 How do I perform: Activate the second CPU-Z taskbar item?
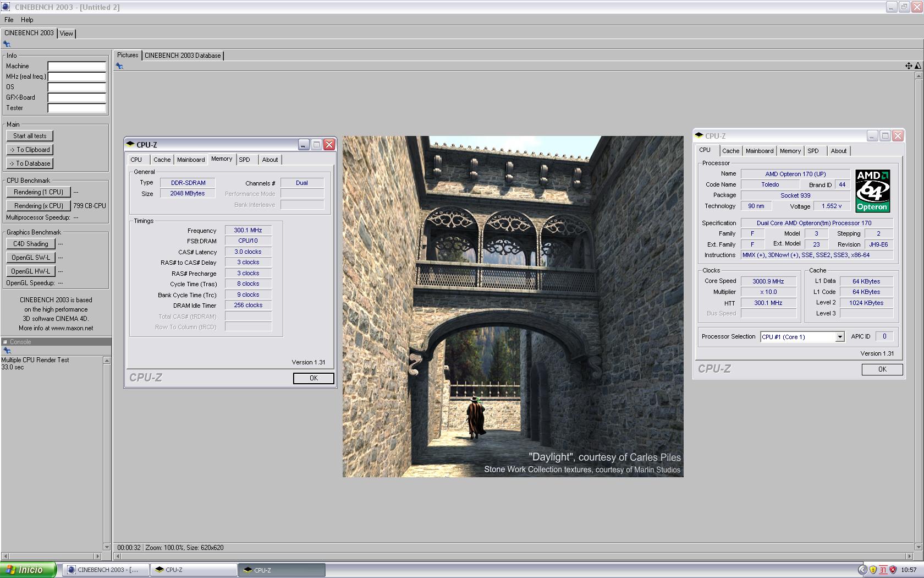282,570
